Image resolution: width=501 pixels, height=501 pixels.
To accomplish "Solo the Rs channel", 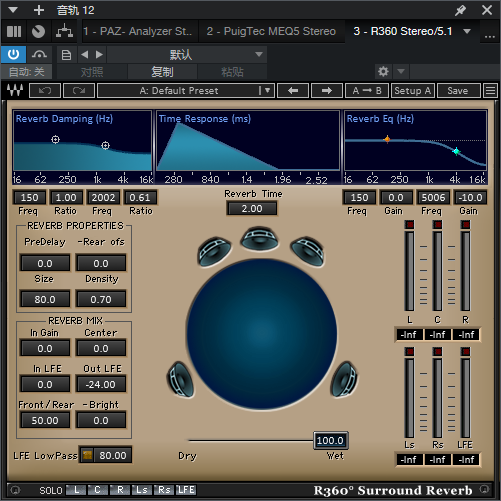I will [x=164, y=490].
